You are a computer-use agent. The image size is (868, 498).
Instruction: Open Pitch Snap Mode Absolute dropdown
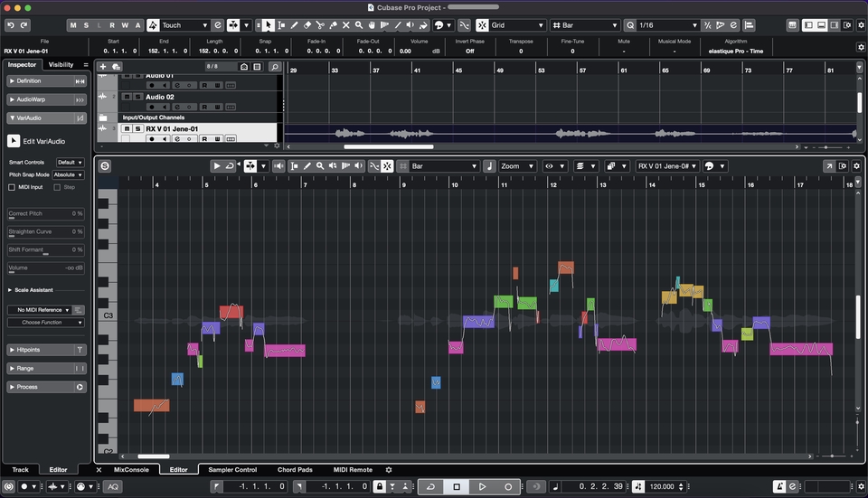click(x=68, y=174)
